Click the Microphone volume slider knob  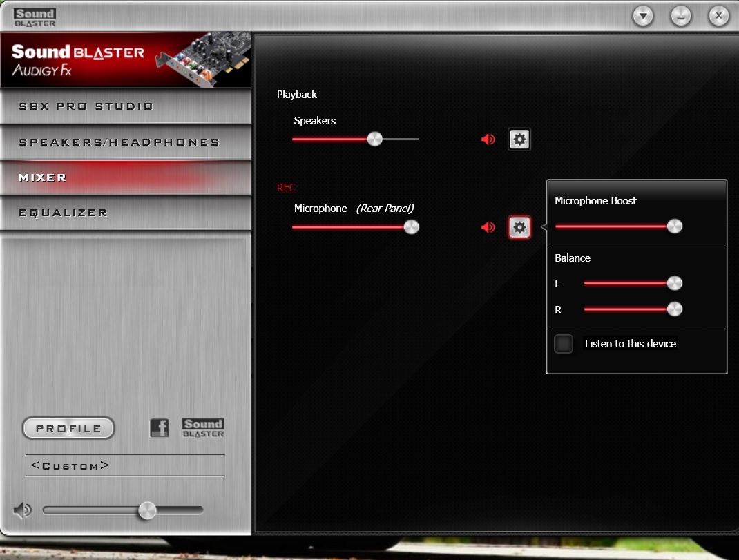pos(412,227)
